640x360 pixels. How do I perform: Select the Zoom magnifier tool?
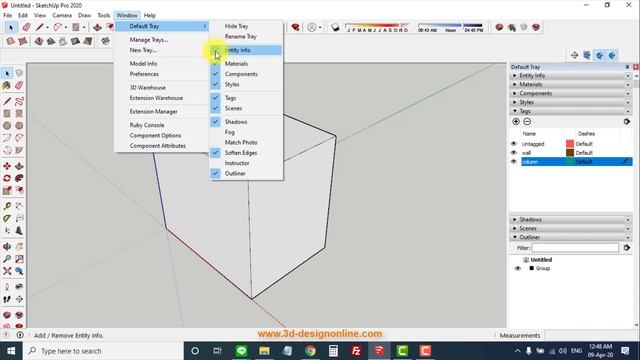(x=7, y=259)
